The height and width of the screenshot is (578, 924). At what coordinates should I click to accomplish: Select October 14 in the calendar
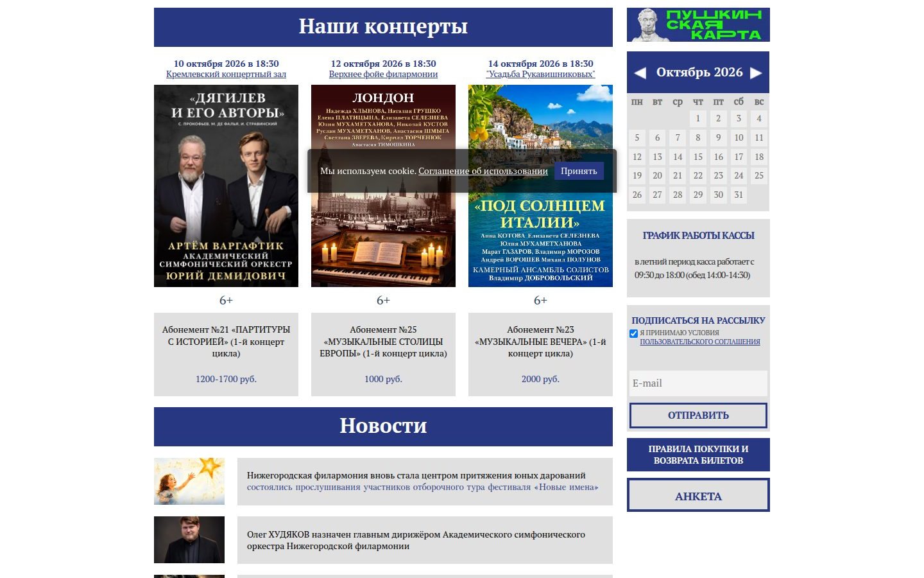pos(678,157)
